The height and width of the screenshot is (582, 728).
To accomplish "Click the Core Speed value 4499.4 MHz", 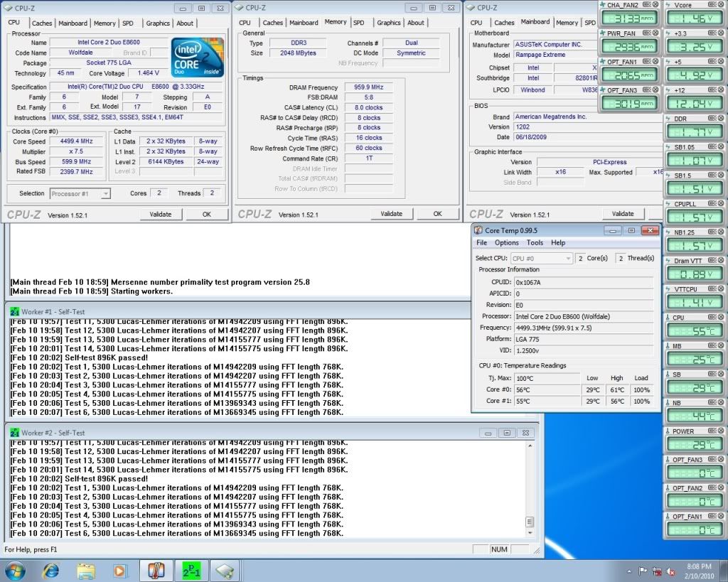I will [x=77, y=141].
